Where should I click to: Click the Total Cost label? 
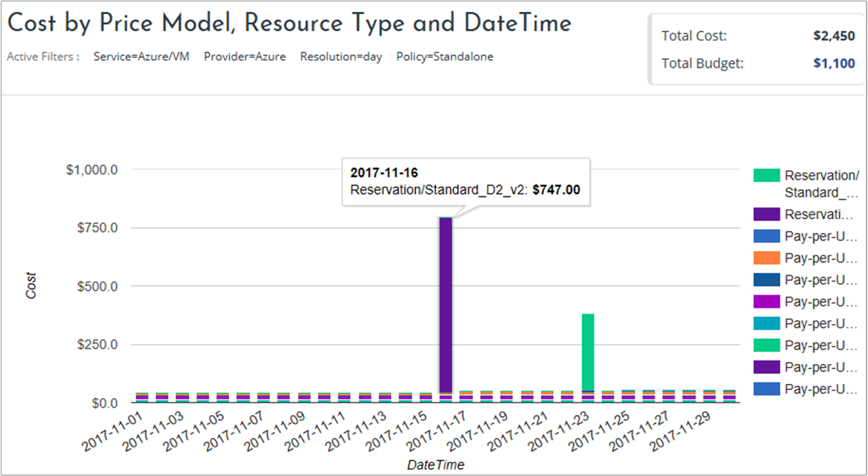click(694, 36)
